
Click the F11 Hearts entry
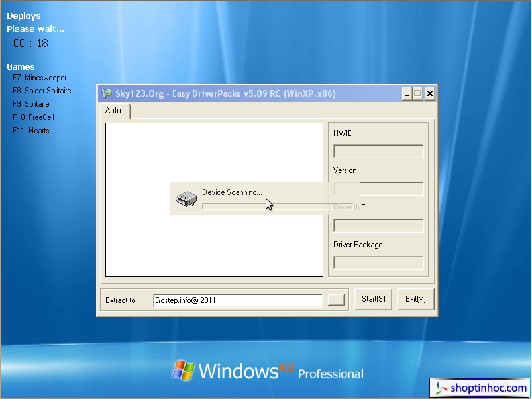pos(31,131)
